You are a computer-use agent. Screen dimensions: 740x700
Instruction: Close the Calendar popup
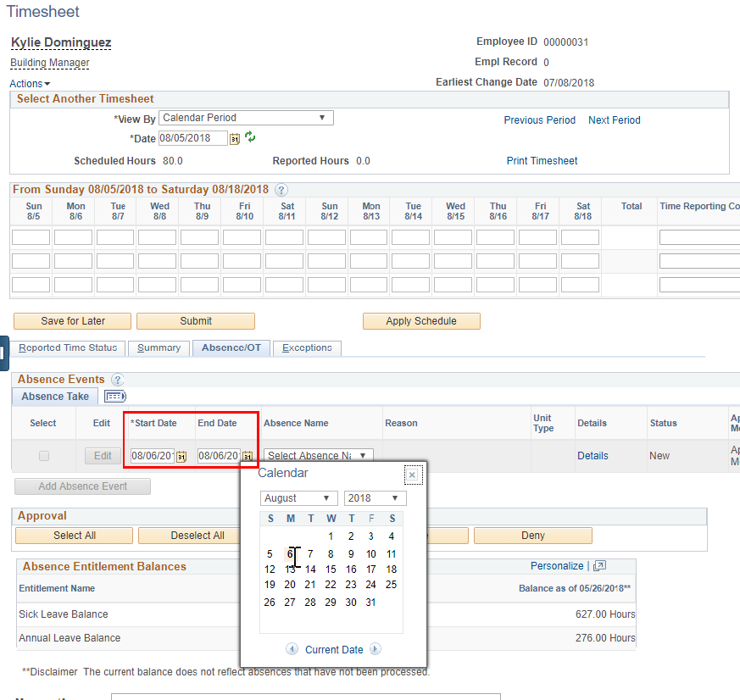click(413, 475)
